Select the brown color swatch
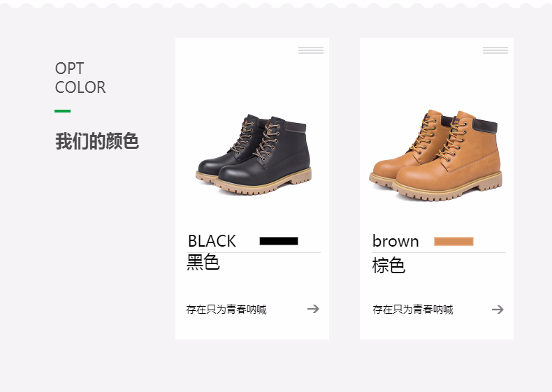The image size is (552, 392). 453,241
